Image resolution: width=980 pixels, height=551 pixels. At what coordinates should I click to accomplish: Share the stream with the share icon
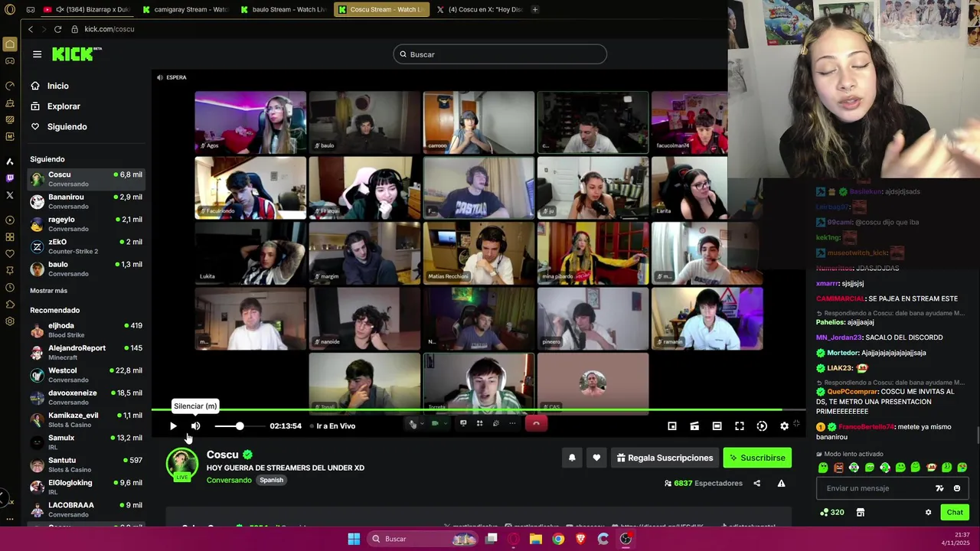(757, 484)
